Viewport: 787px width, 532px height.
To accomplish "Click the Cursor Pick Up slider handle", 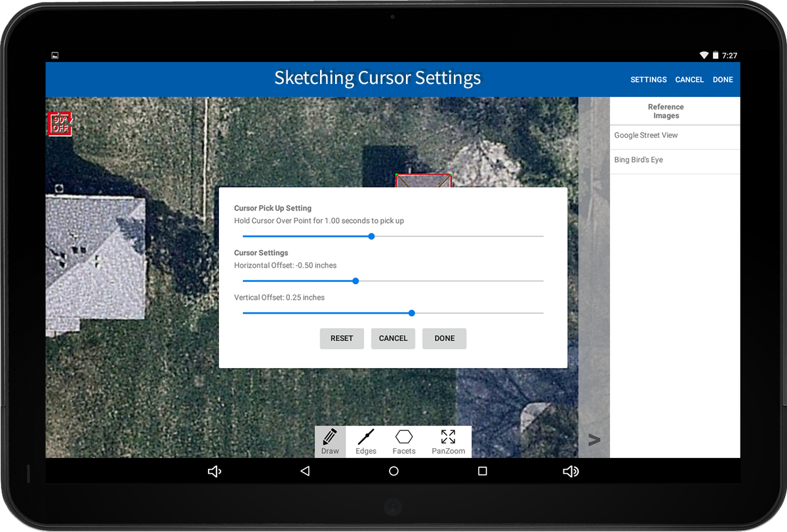I will pyautogui.click(x=371, y=236).
